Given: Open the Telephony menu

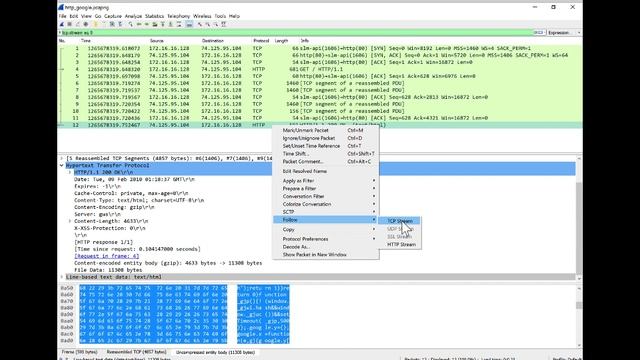Looking at the screenshot, I should [178, 16].
